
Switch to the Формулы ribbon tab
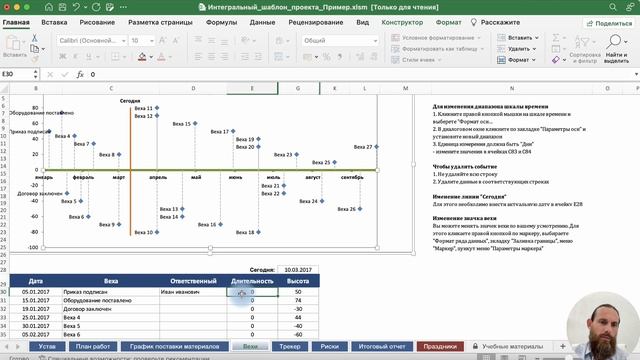(x=221, y=22)
